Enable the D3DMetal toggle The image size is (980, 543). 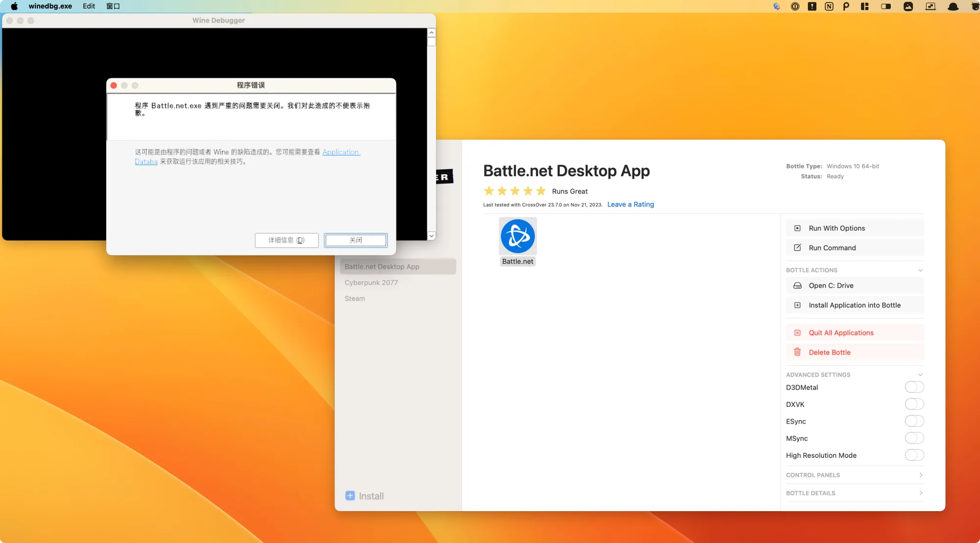pyautogui.click(x=914, y=387)
